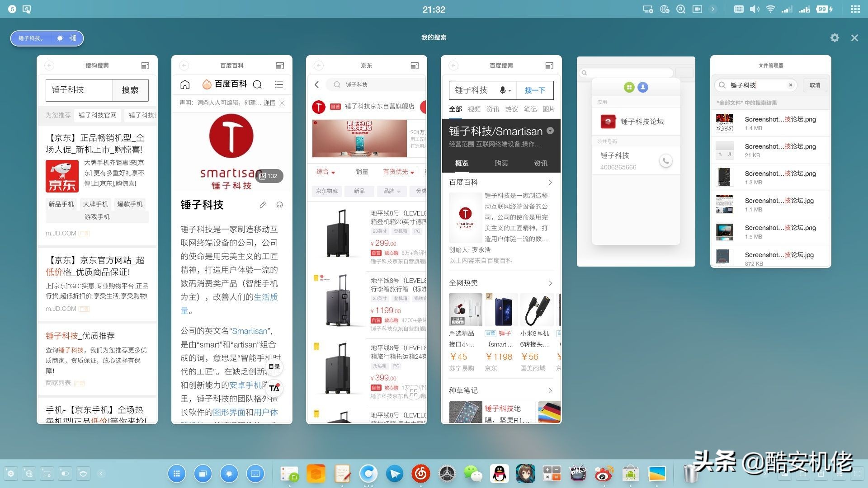Launch NetEase Cloud Music from the dock
This screenshot has height=488, width=868.
click(x=420, y=474)
